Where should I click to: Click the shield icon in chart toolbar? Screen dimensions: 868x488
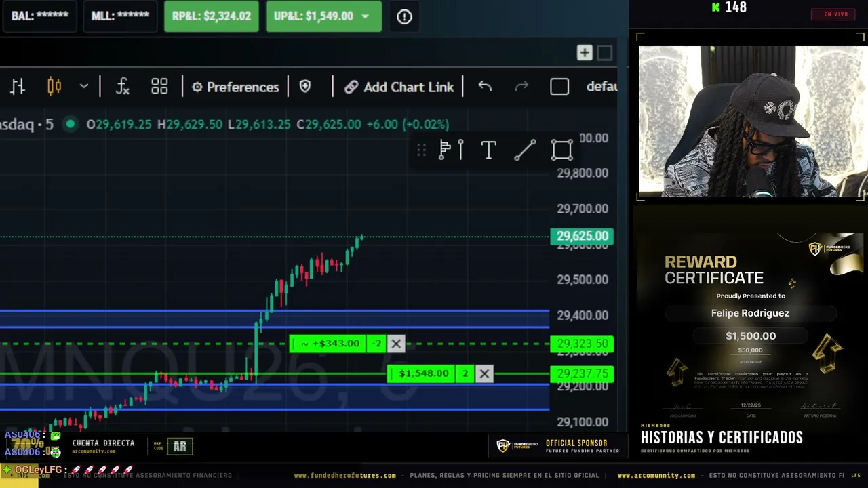[x=305, y=87]
